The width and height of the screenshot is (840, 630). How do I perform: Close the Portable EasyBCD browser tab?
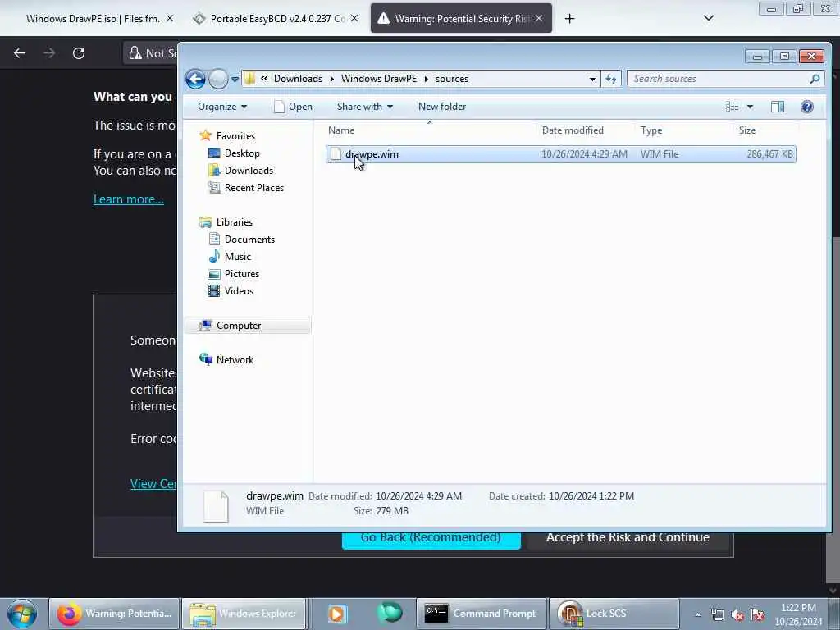pos(354,19)
